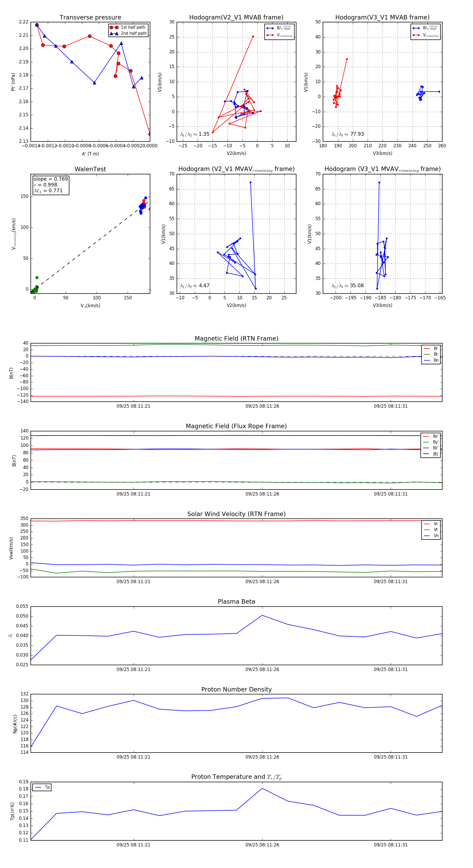Click V_remaining legend entry in V3_V1 MVAB hodogram
Viewport: 473px width, 868px height.
(430, 35)
